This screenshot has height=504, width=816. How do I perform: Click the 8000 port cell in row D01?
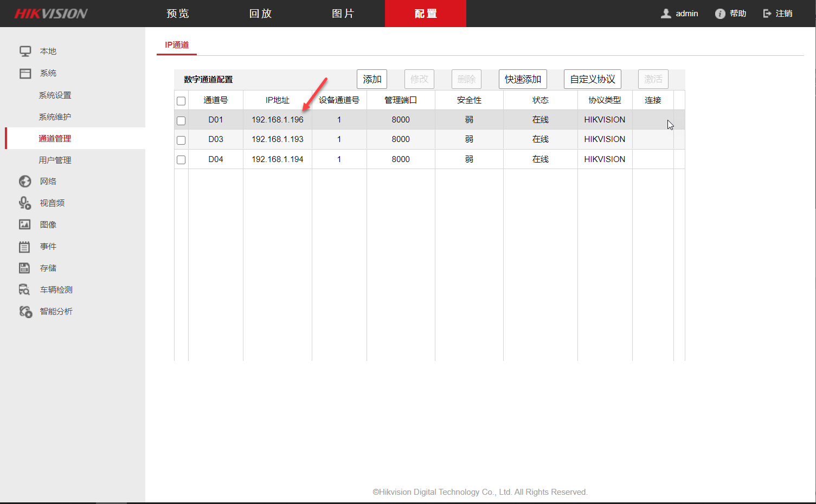click(401, 120)
